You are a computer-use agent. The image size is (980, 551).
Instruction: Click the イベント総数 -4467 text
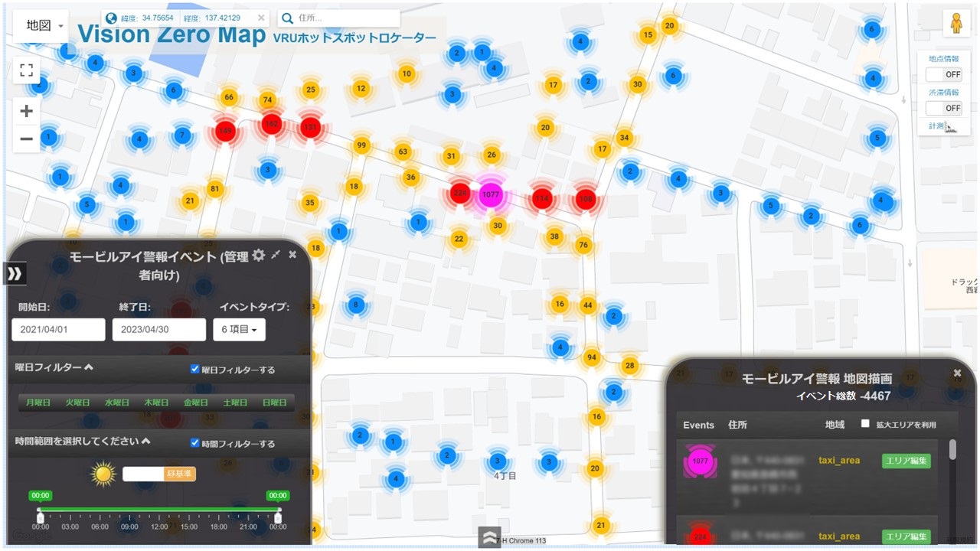click(843, 396)
